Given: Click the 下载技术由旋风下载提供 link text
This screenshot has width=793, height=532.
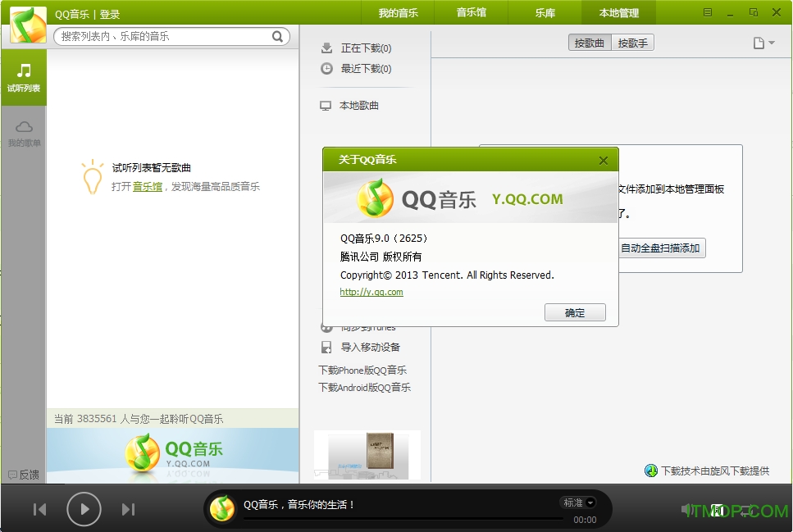Looking at the screenshot, I should click(715, 471).
